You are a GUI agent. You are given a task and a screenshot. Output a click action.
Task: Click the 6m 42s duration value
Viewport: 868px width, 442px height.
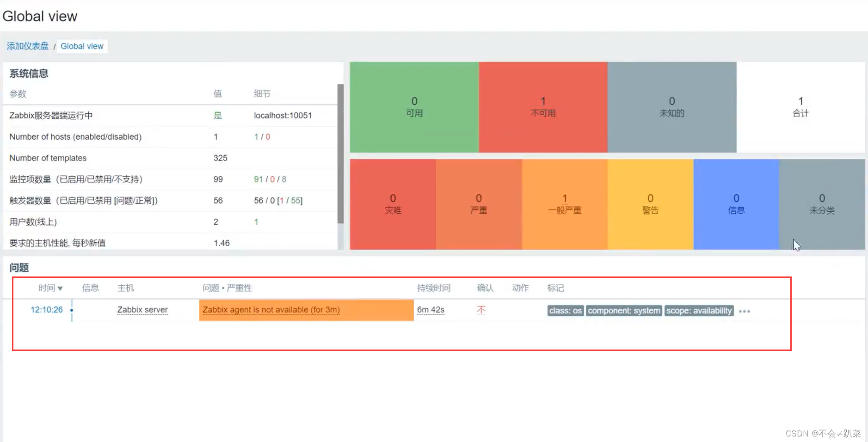tap(431, 310)
